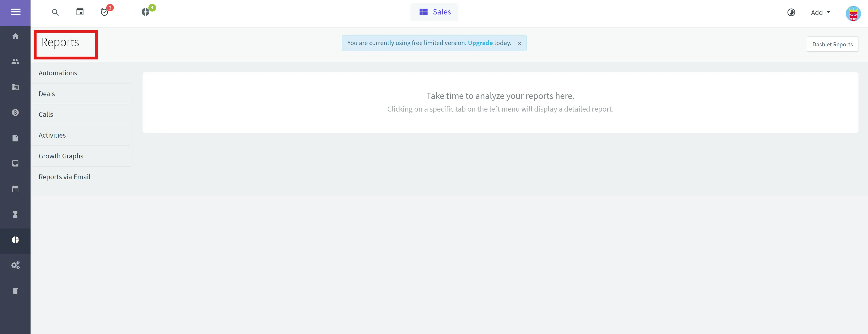Dismiss the free version notice banner
This screenshot has width=868, height=334.
[519, 43]
